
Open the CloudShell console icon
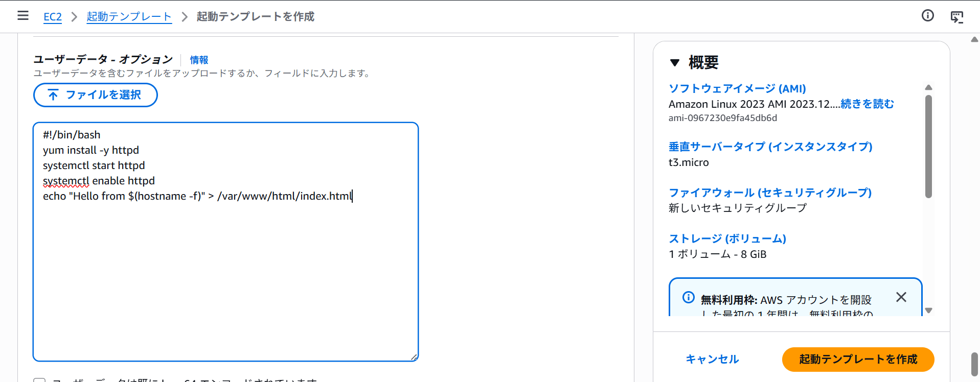[956, 17]
